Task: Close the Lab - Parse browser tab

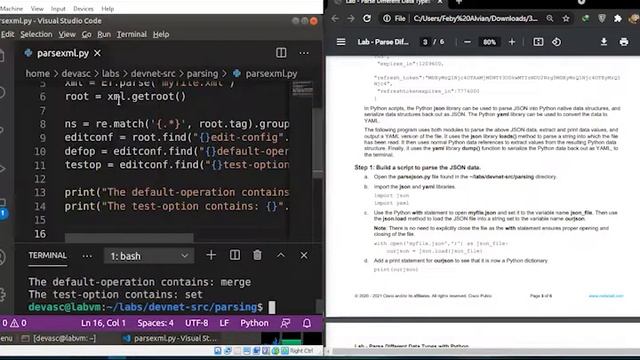Action: click(440, 2)
